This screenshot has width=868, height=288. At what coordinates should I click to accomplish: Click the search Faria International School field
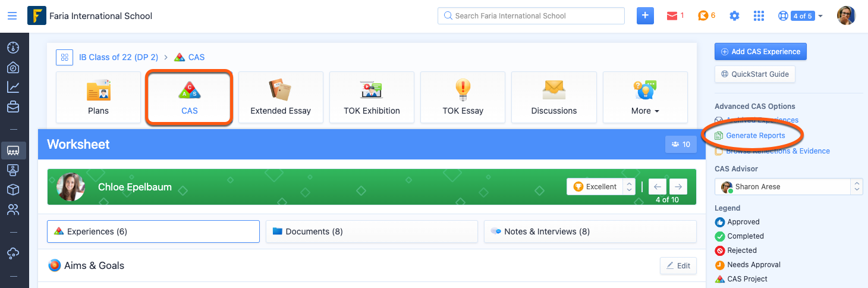(531, 15)
